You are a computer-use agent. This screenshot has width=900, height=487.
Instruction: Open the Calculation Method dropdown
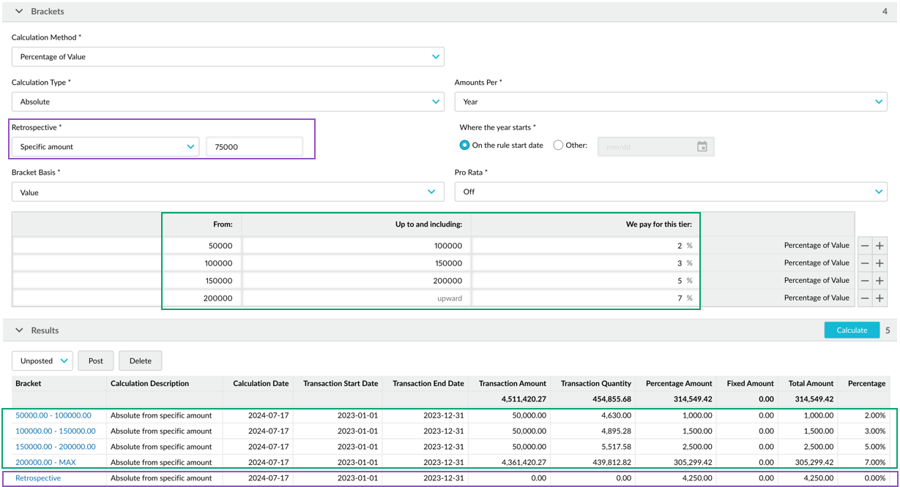(x=227, y=57)
